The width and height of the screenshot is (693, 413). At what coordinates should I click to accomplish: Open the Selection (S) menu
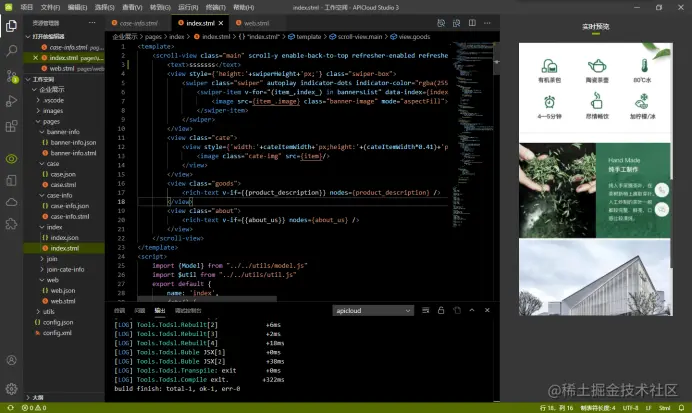pyautogui.click(x=105, y=8)
